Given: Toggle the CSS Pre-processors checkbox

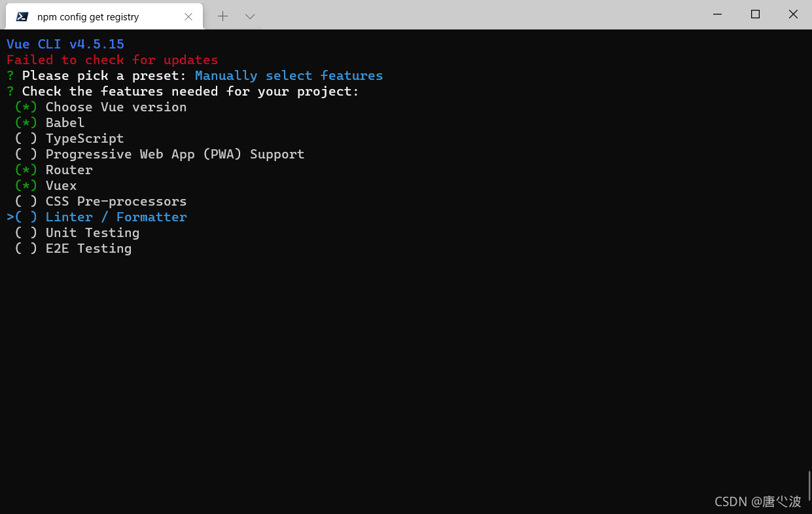Looking at the screenshot, I should pos(26,201).
